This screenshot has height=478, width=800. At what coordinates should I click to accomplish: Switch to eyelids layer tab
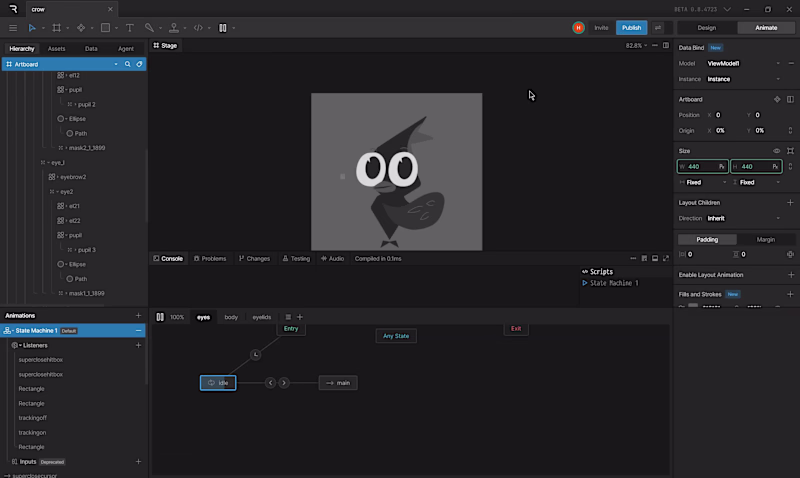tap(262, 317)
